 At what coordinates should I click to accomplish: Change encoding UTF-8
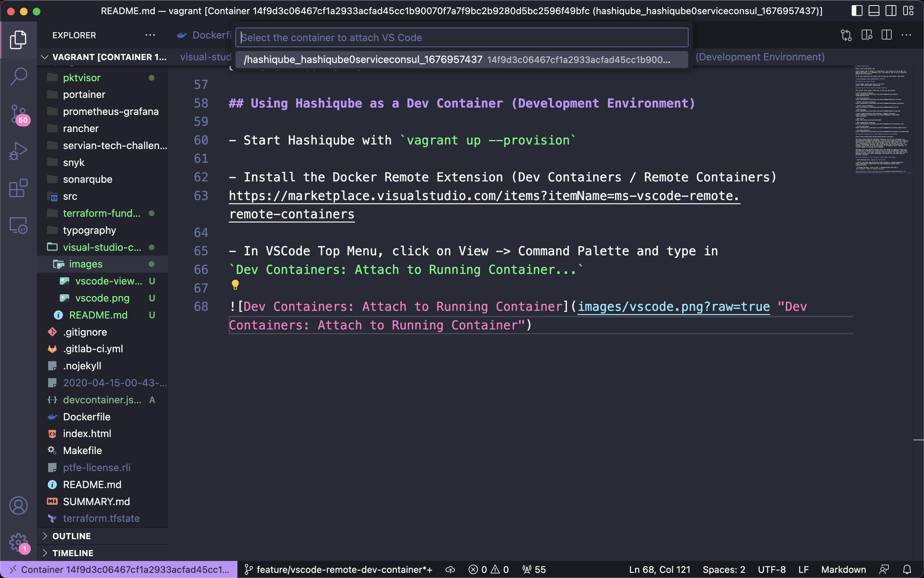772,570
